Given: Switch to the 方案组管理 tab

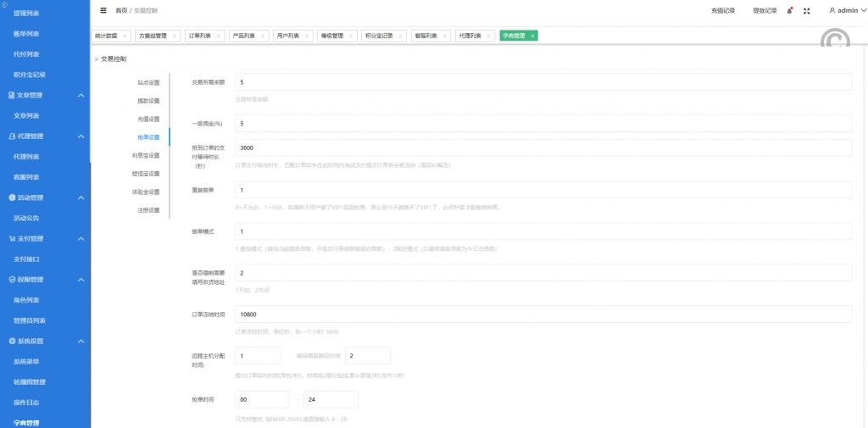Looking at the screenshot, I should tap(153, 36).
